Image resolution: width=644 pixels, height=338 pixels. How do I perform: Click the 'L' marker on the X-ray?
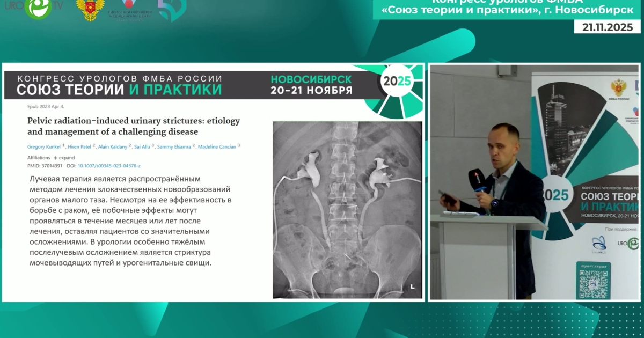(x=412, y=287)
